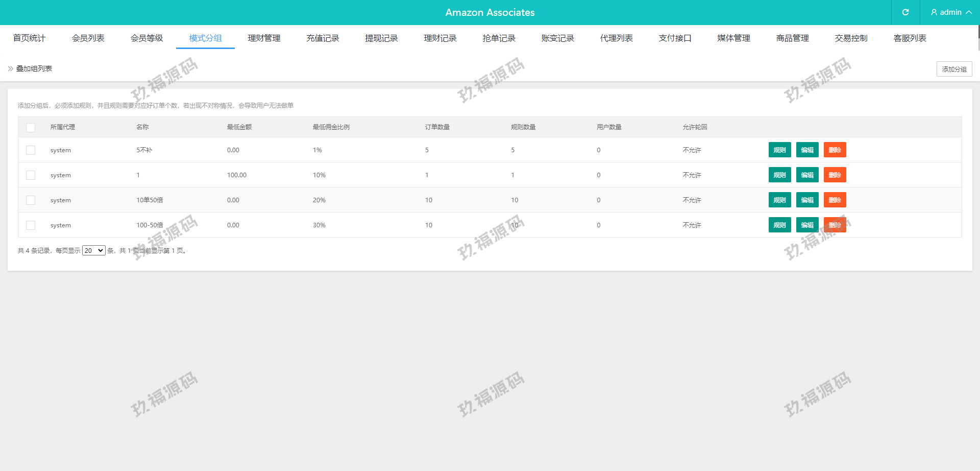Viewport: 980px width, 471px height.
Task: Click the refresh icon in the header
Action: point(905,12)
